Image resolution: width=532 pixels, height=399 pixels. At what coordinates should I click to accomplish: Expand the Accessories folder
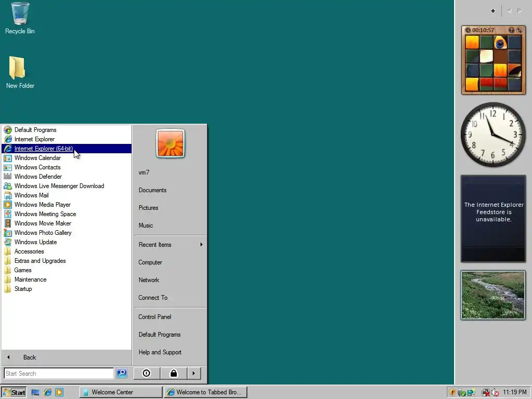[x=66, y=251]
